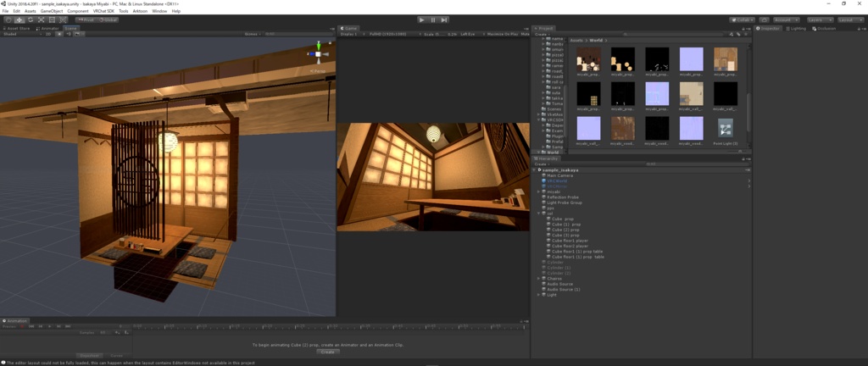The image size is (868, 366).
Task: Open the cloud services icon
Action: (765, 19)
